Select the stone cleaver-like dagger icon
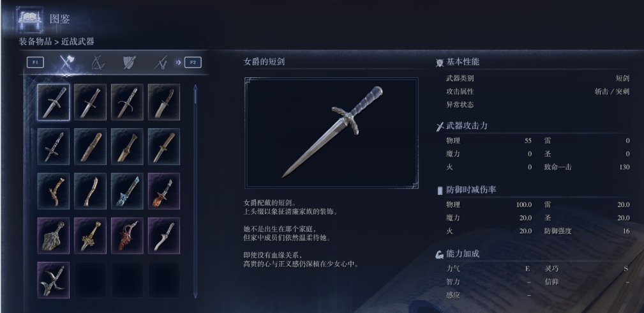 [54, 236]
